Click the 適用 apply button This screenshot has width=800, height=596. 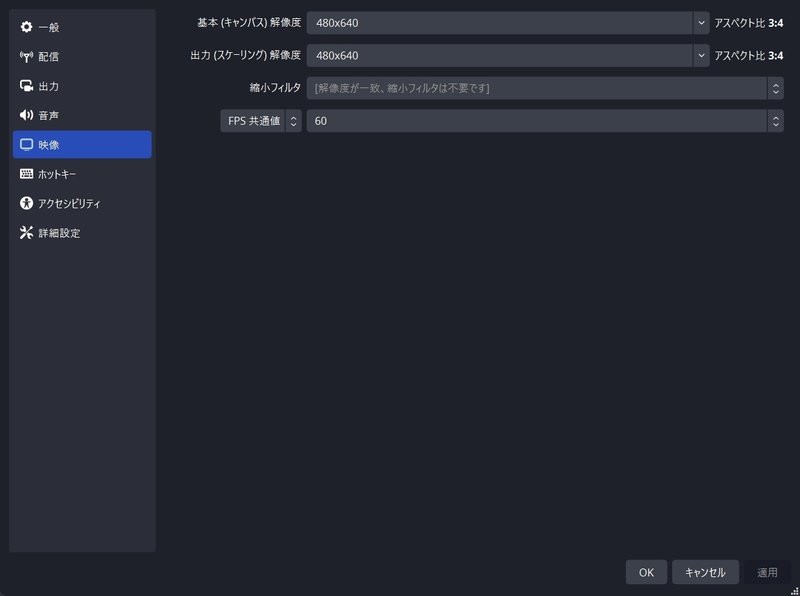coord(767,572)
